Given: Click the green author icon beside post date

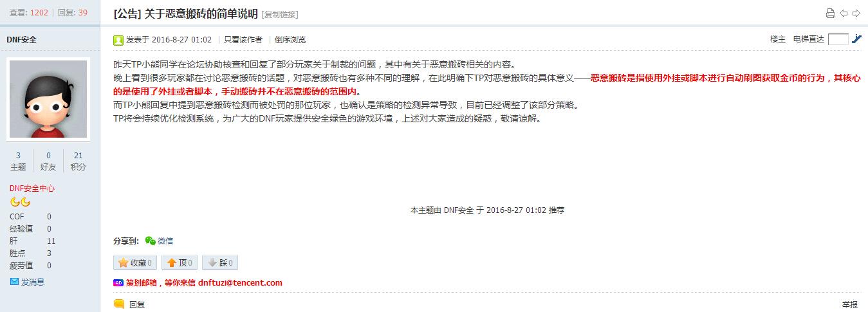Looking at the screenshot, I should tap(118, 40).
